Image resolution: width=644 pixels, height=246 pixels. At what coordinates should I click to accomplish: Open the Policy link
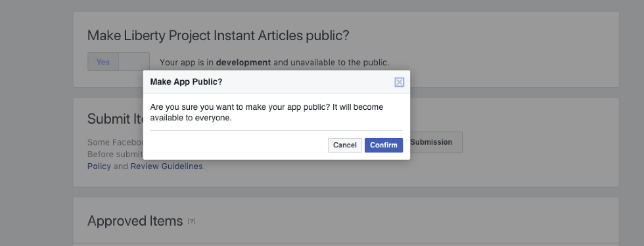click(99, 166)
